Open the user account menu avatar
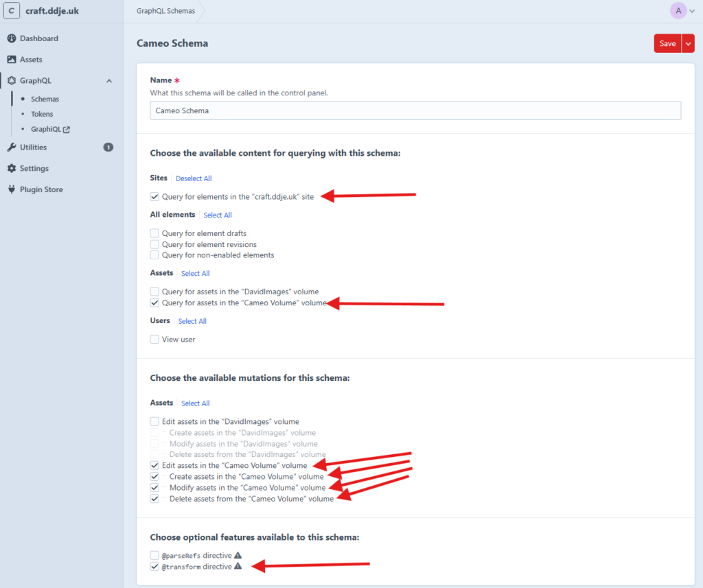 pos(678,10)
